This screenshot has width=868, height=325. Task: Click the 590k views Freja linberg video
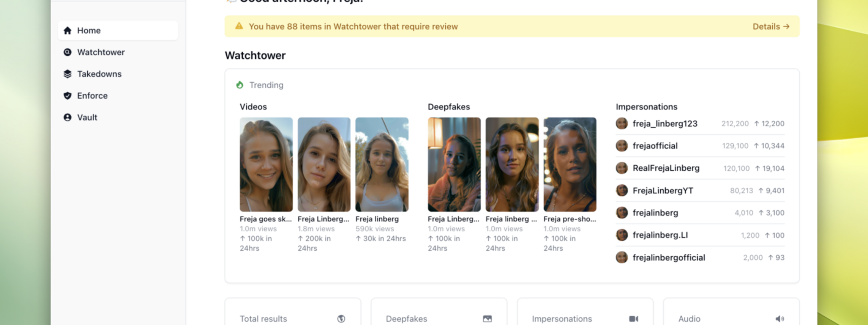pyautogui.click(x=382, y=164)
